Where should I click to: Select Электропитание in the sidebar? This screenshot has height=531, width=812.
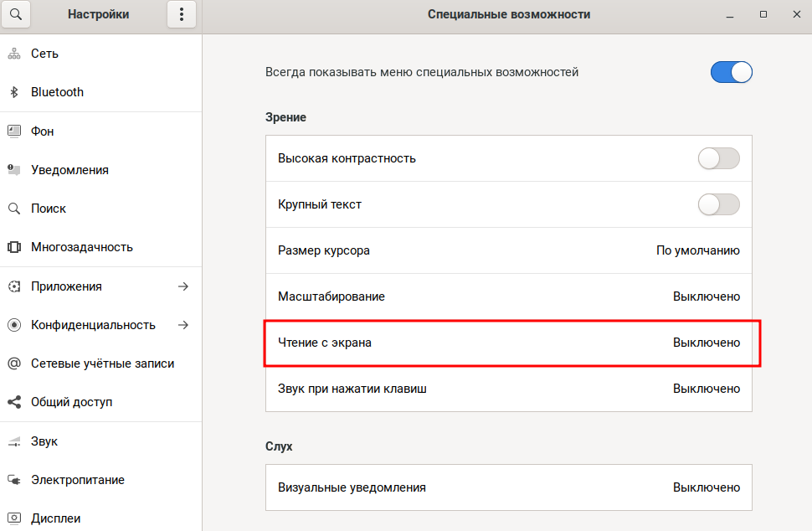(x=78, y=480)
